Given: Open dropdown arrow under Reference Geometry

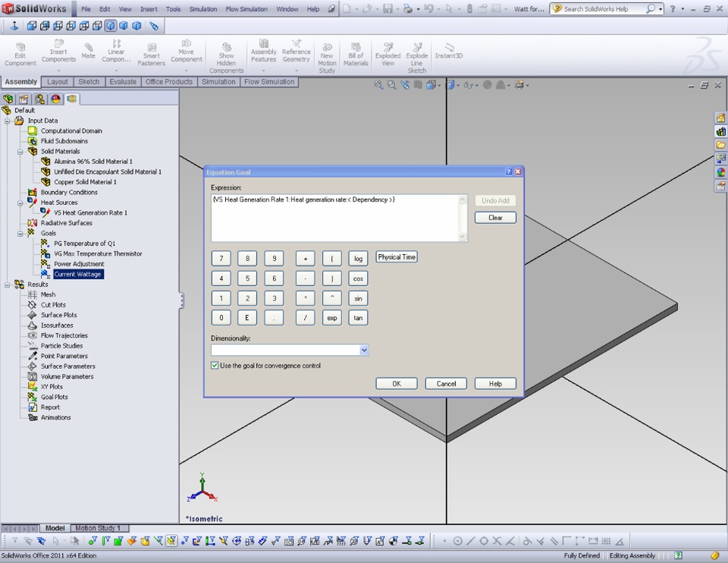Looking at the screenshot, I should [x=296, y=71].
